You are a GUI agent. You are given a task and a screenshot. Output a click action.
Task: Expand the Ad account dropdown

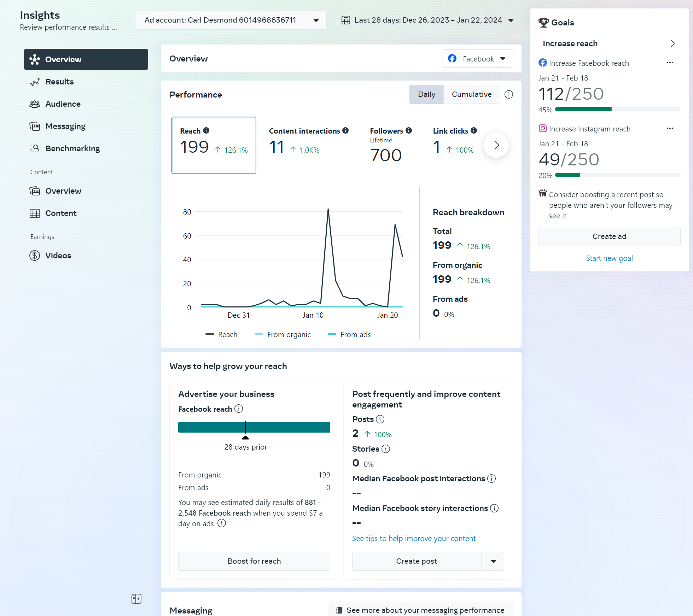click(231, 20)
